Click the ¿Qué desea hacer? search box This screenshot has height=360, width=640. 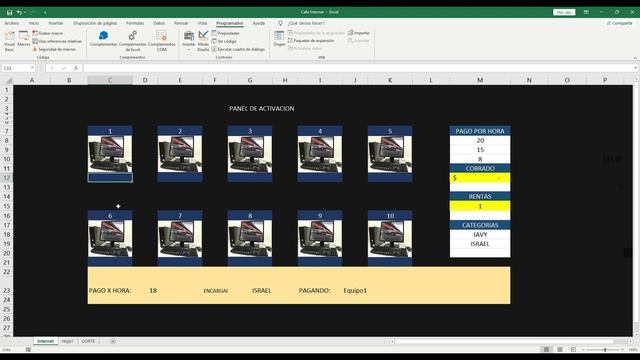[x=306, y=23]
